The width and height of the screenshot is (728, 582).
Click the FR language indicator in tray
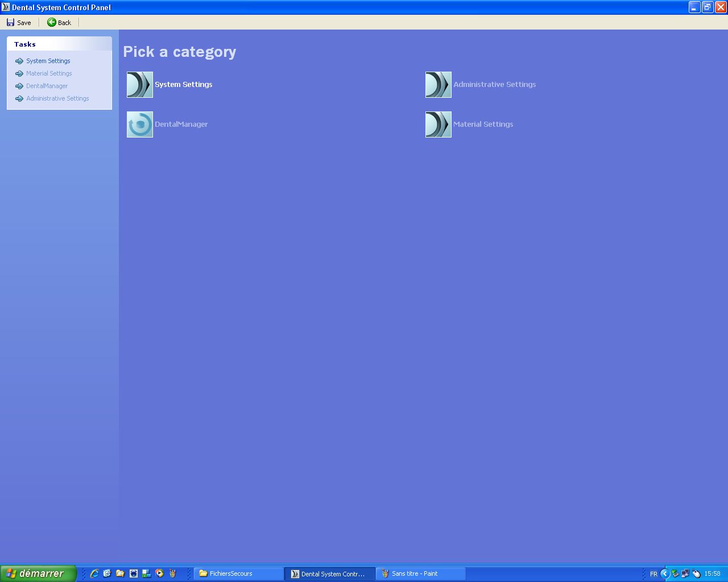pos(653,574)
